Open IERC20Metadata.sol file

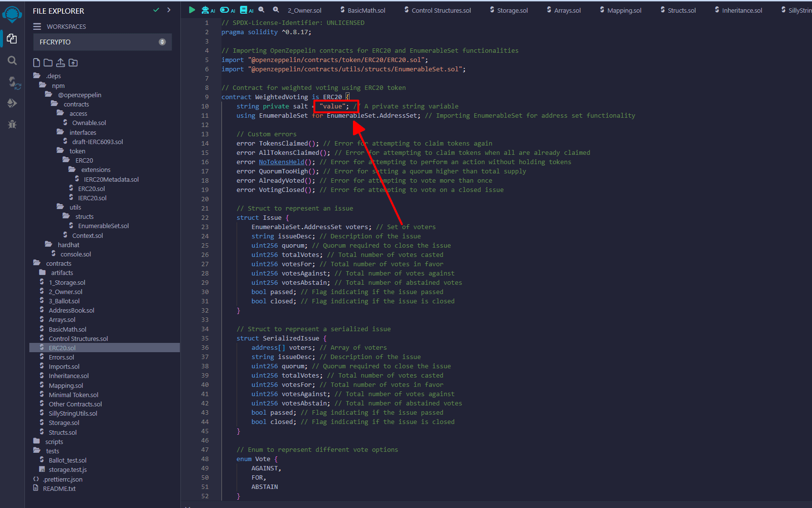(111, 179)
